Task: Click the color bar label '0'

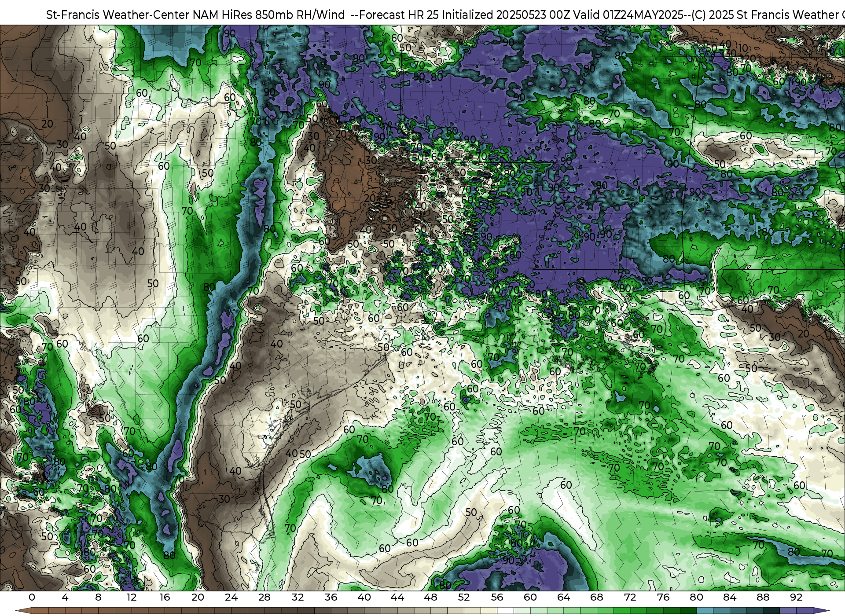Action: coord(32,597)
